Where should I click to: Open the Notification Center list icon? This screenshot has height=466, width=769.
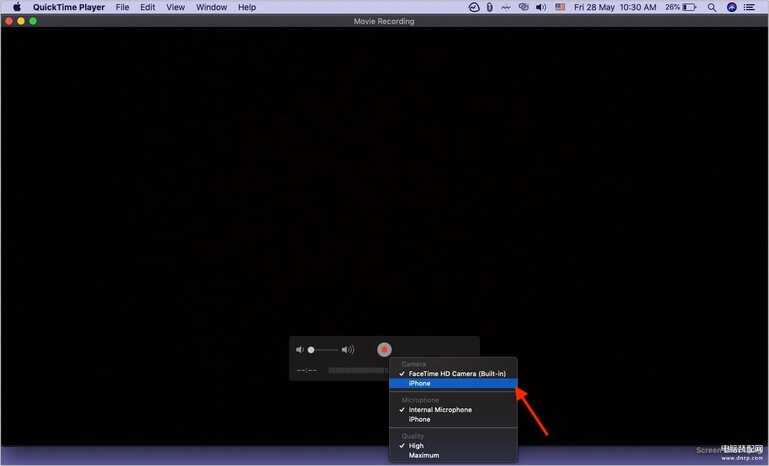tap(749, 7)
